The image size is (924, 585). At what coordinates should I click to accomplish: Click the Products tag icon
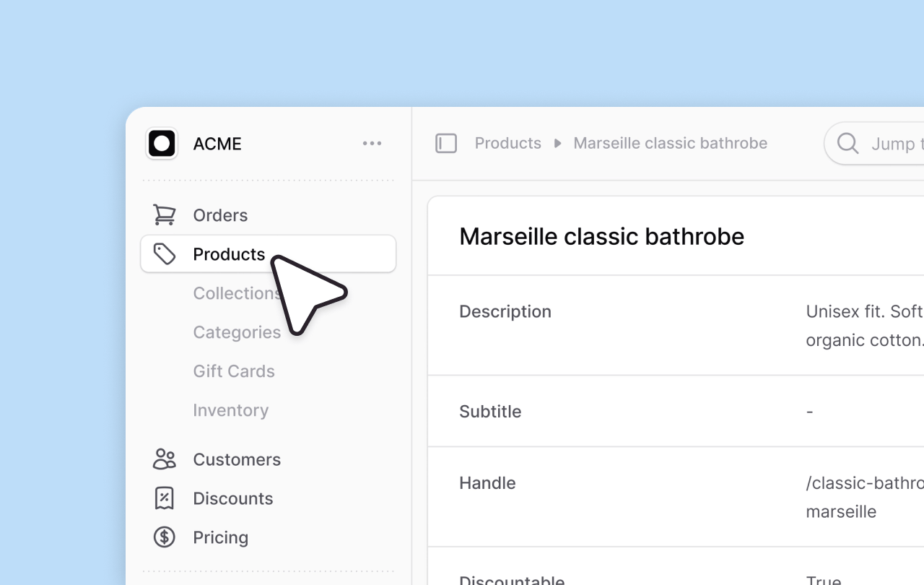(165, 253)
